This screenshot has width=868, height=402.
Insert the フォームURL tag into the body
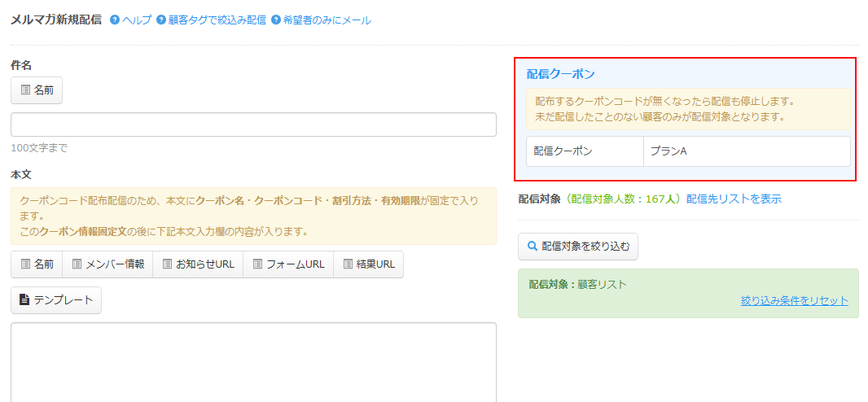(288, 264)
